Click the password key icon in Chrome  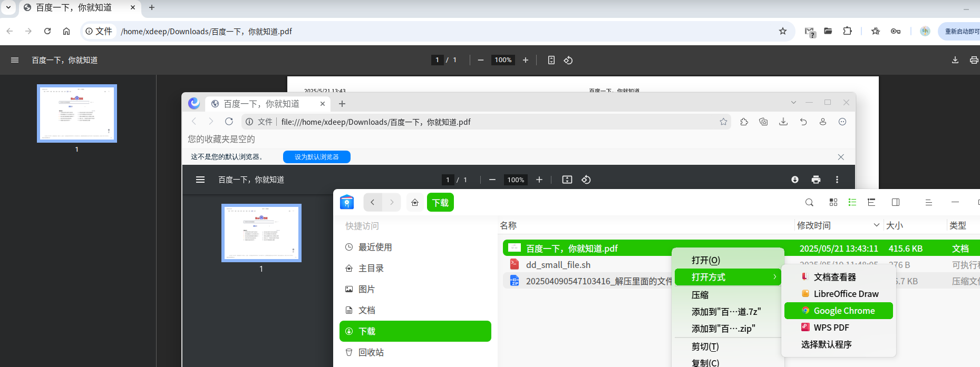pyautogui.click(x=896, y=31)
